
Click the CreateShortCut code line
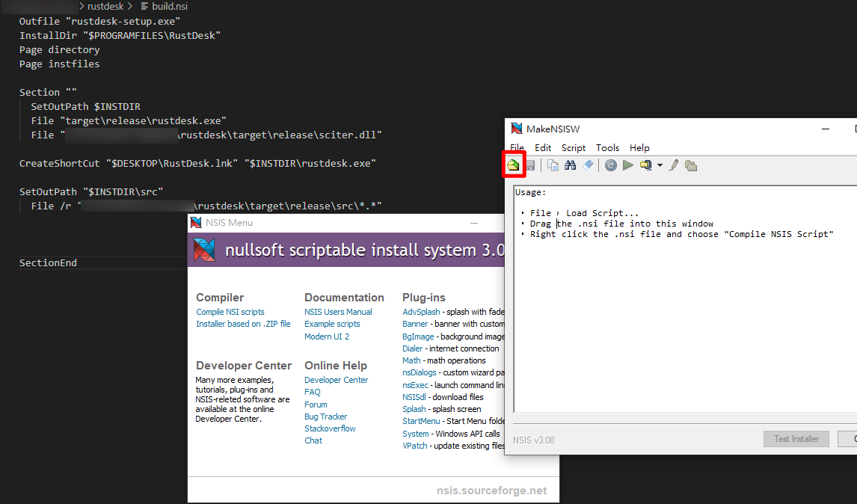(x=198, y=164)
